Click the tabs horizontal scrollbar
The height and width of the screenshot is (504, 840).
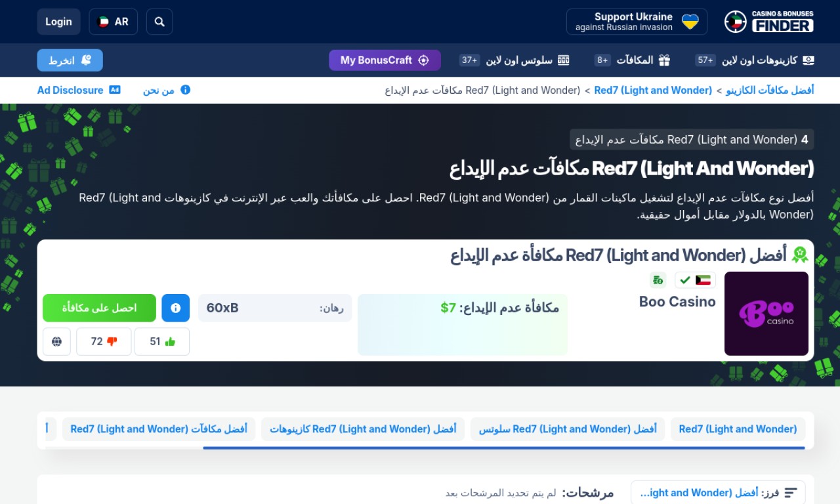coord(504,448)
